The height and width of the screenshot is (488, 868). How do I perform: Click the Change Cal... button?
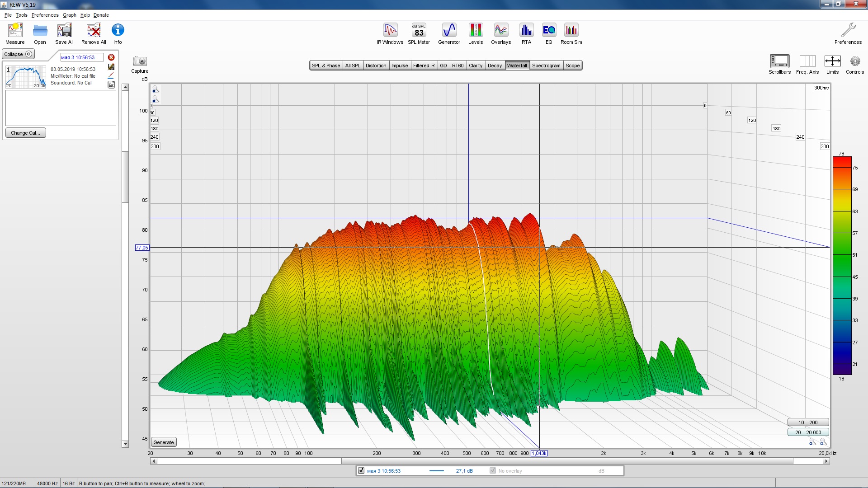point(25,133)
